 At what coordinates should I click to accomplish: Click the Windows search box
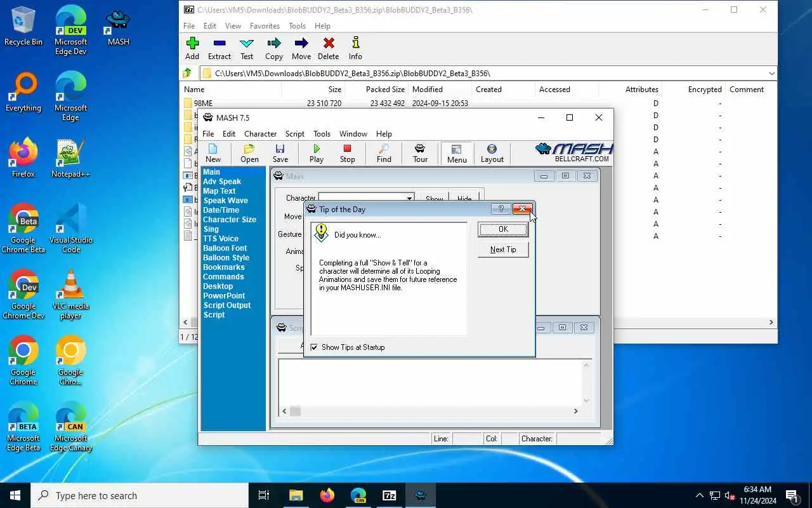click(x=140, y=495)
